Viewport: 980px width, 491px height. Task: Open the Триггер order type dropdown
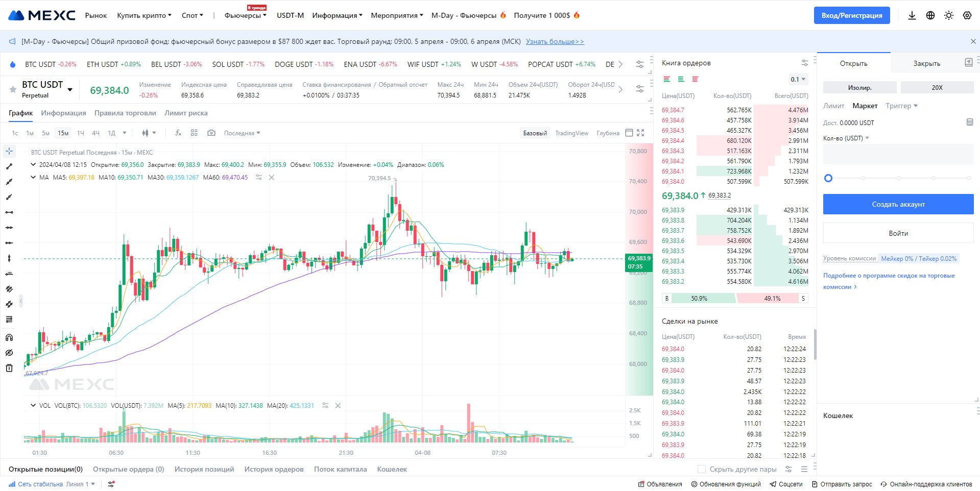(x=901, y=106)
